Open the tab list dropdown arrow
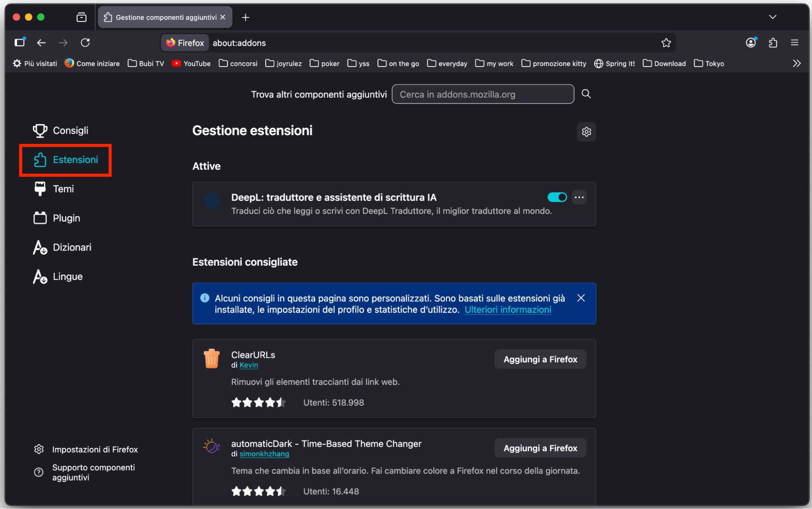This screenshot has height=509, width=812. pos(772,17)
